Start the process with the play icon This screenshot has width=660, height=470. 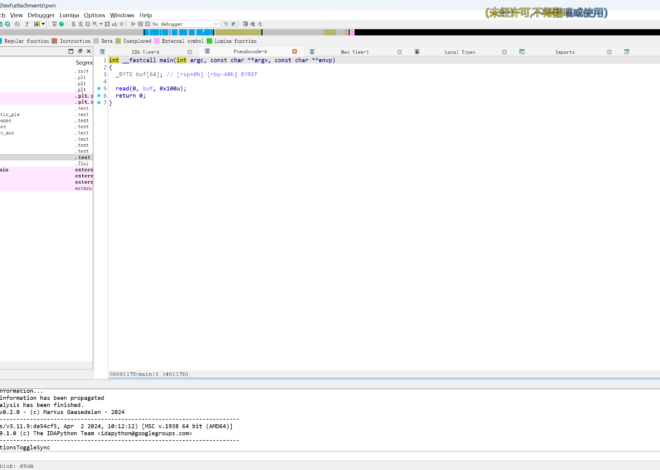tap(133, 24)
